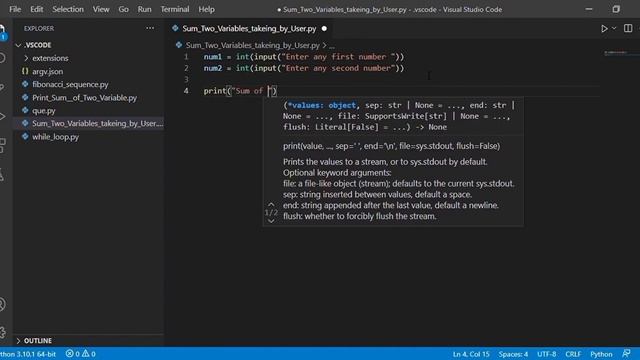The width and height of the screenshot is (640, 360).
Task: Select language mode via Python status item
Action: pos(601,354)
